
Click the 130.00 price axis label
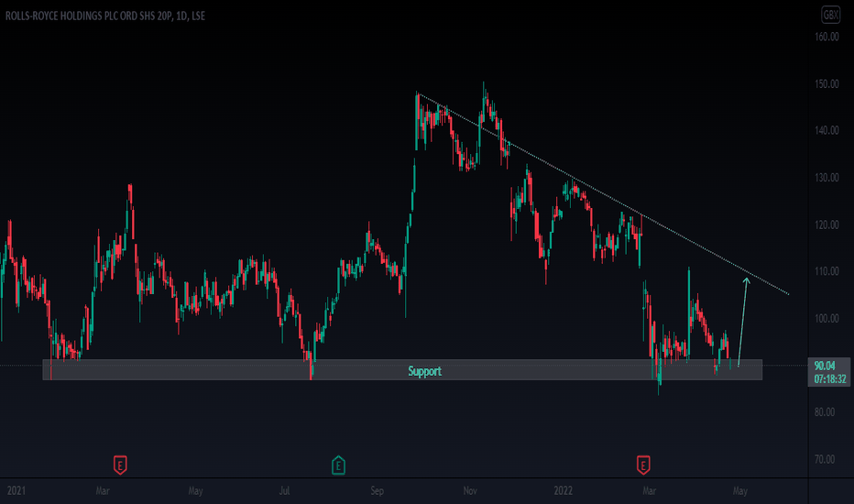tap(827, 178)
